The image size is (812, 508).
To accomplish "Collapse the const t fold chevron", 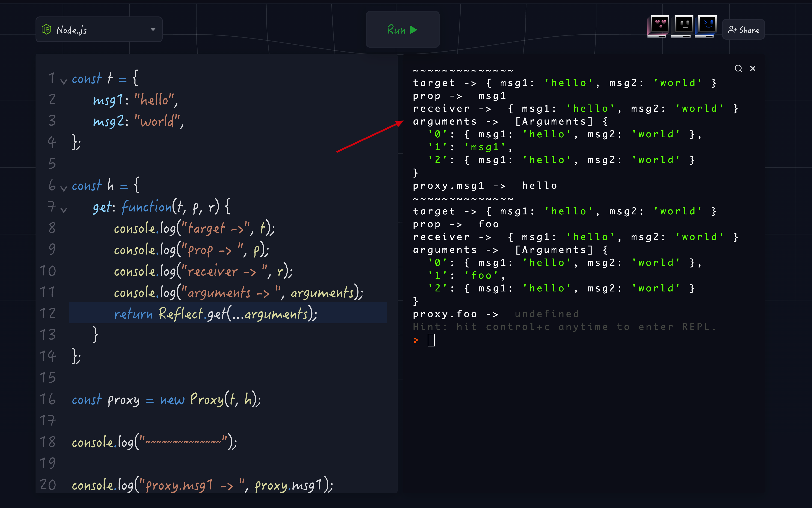I will [x=64, y=82].
